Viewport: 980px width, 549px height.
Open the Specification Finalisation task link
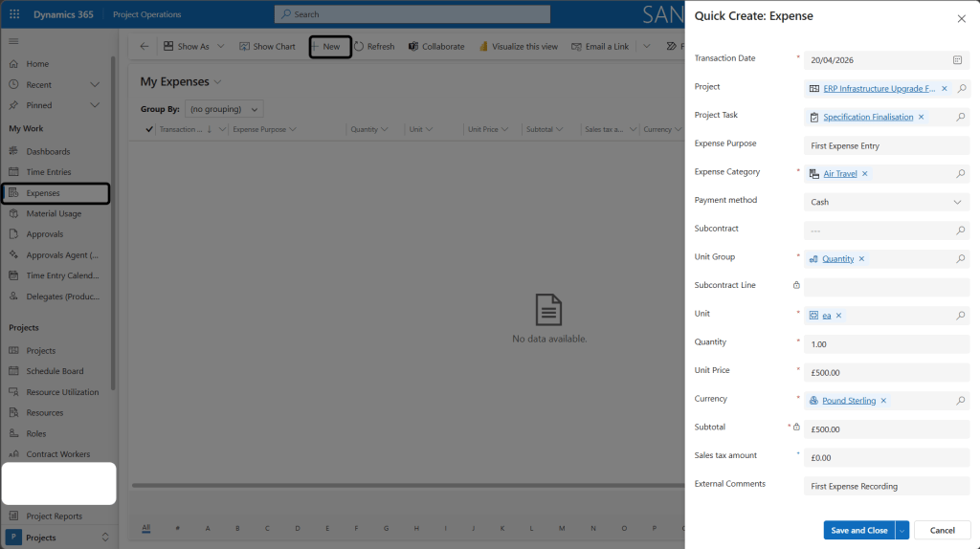867,118
